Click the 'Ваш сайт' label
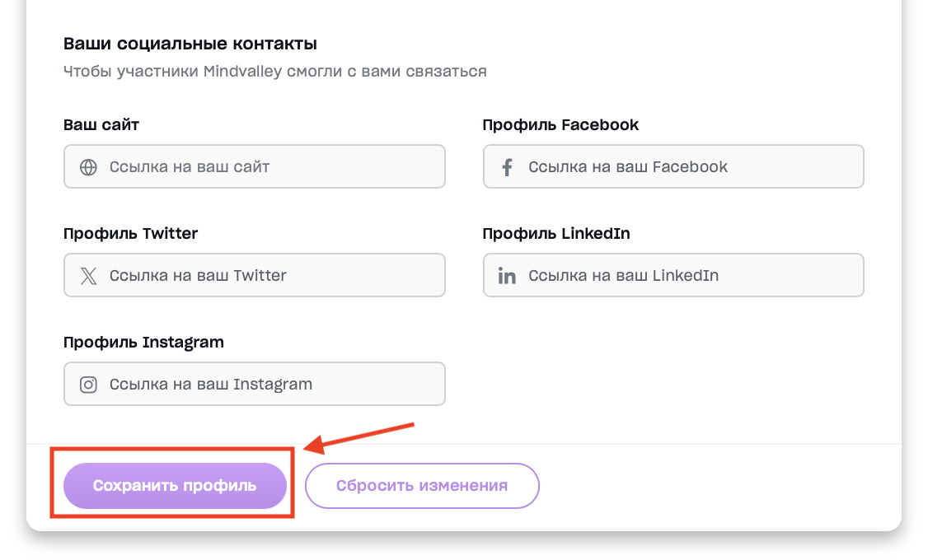This screenshot has width=928, height=560. pyautogui.click(x=101, y=125)
